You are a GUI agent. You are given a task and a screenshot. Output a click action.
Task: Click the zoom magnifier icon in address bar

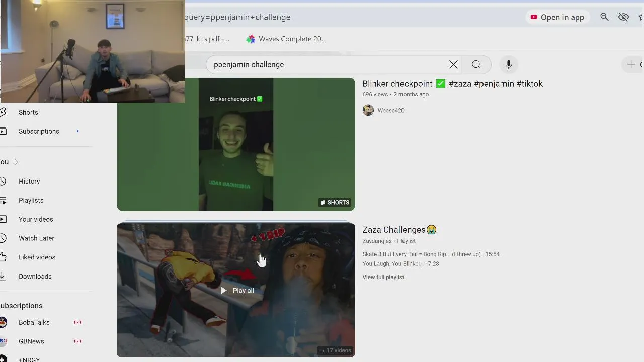[x=604, y=17]
